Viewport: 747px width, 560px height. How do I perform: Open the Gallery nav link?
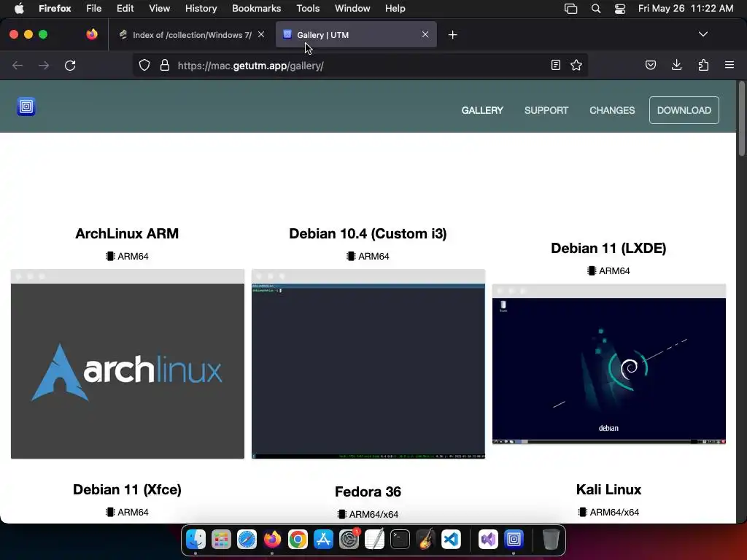click(482, 111)
